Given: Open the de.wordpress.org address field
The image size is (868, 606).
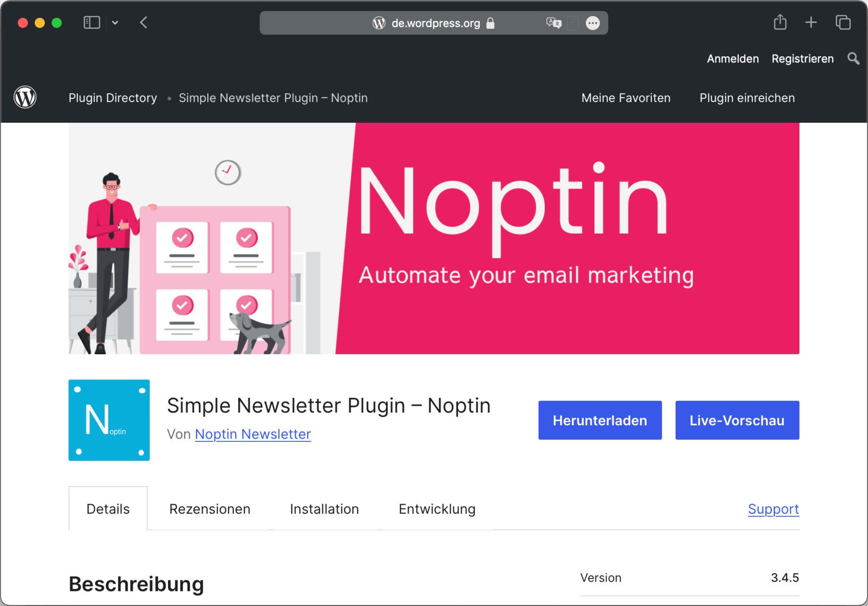Looking at the screenshot, I should pos(434,23).
